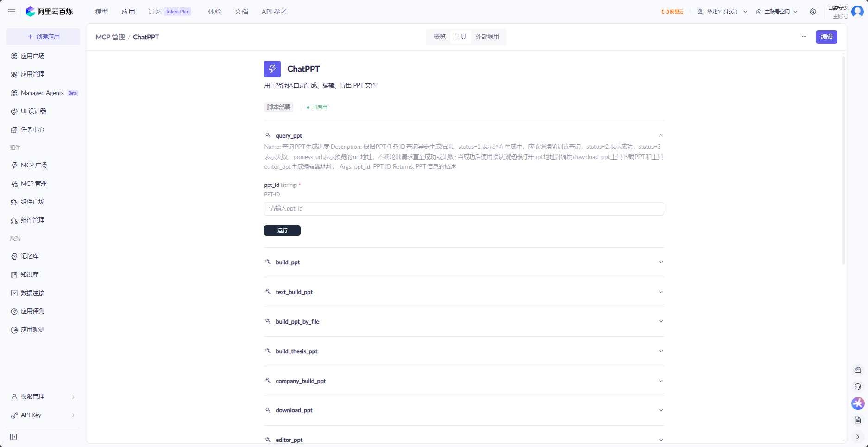Viewport: 868px width, 447px height.
Task: Open the hamburger menu icon
Action: (12, 12)
